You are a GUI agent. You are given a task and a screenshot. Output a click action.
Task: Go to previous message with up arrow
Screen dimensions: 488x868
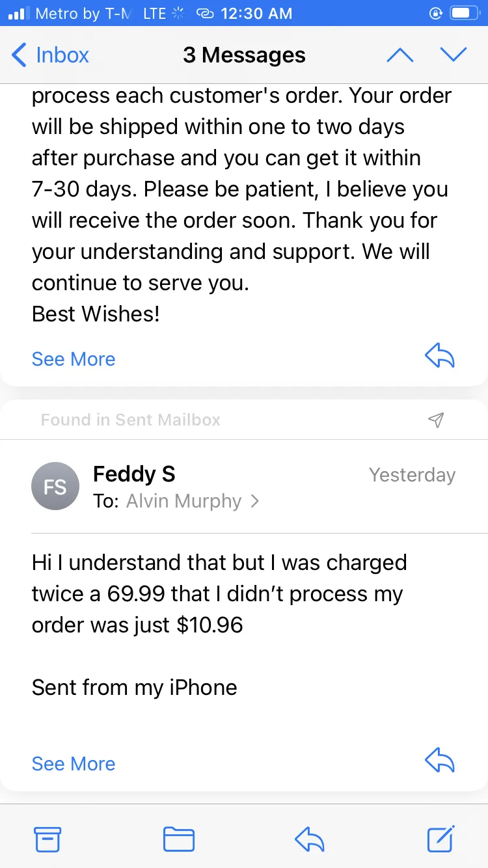(x=400, y=55)
